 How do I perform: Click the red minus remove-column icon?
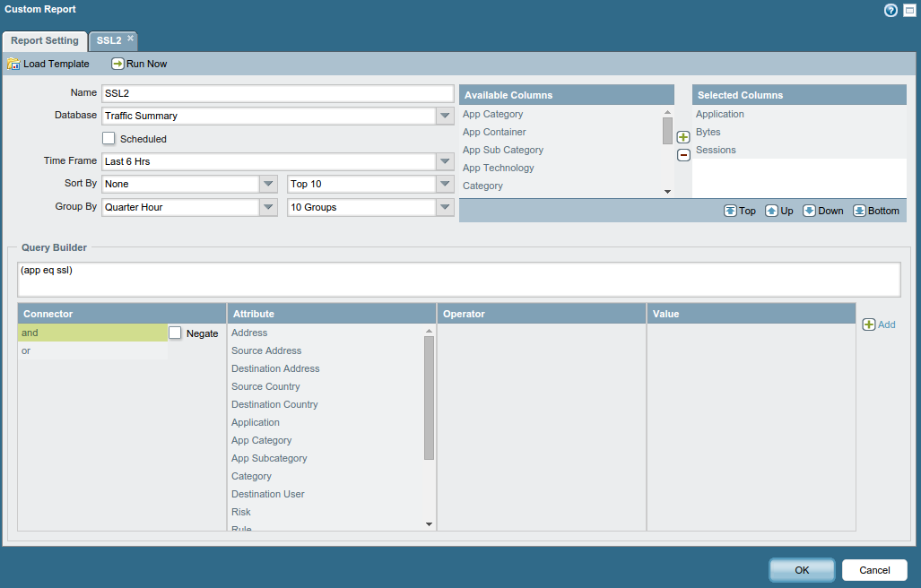(683, 155)
